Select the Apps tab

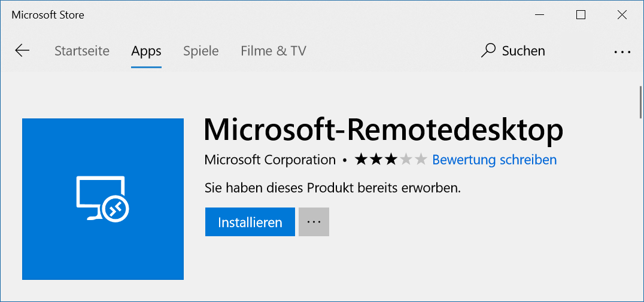coord(146,51)
